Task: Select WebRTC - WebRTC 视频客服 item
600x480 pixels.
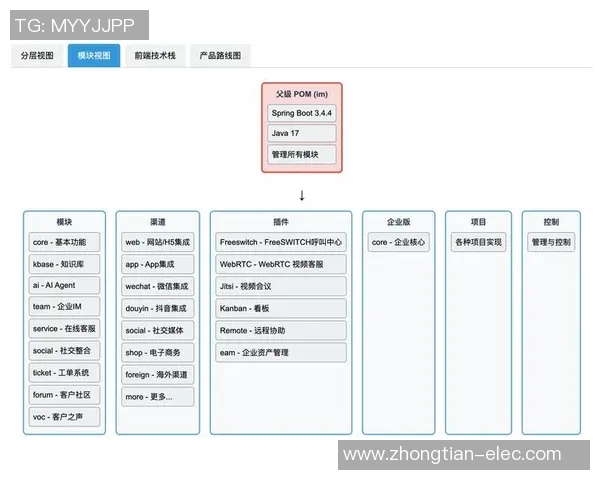Action: click(281, 264)
